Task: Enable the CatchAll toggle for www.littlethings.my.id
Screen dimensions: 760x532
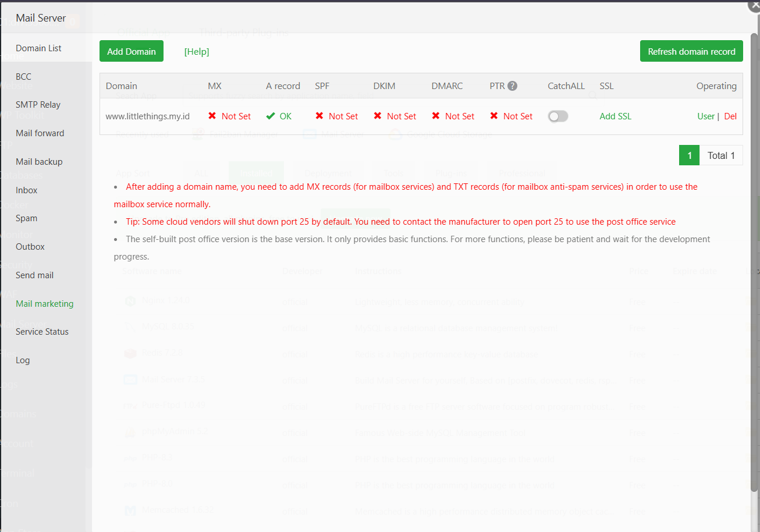Action: 558,116
